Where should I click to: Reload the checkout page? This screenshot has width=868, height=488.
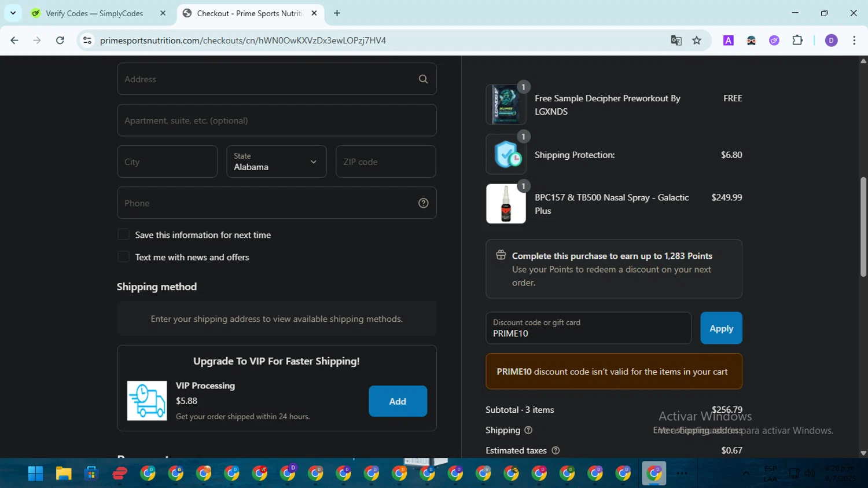pyautogui.click(x=60, y=41)
